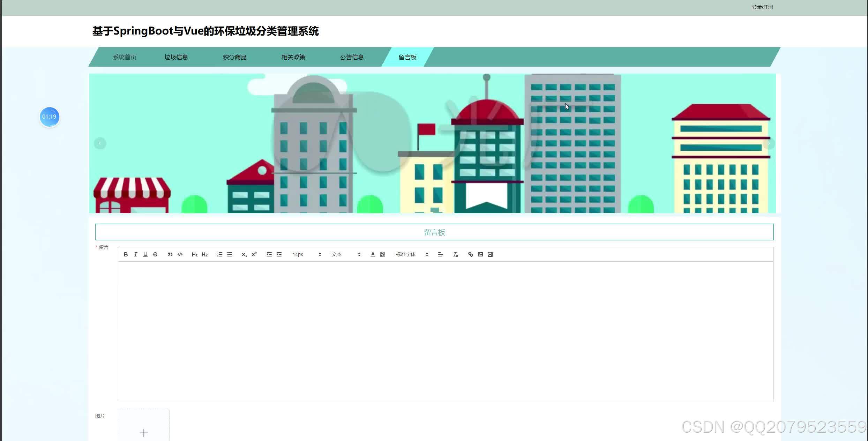Screen dimensions: 868x441
Task: Insert a video into the editor
Action: click(490, 254)
